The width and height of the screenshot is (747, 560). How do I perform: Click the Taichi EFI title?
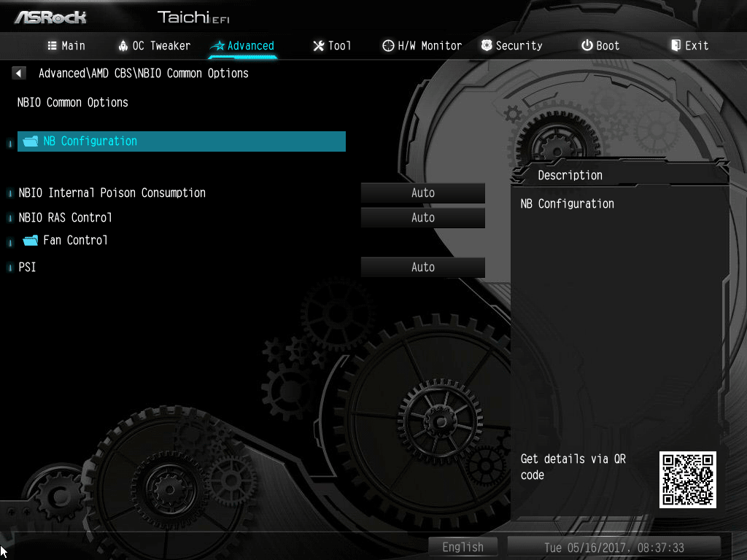point(193,17)
